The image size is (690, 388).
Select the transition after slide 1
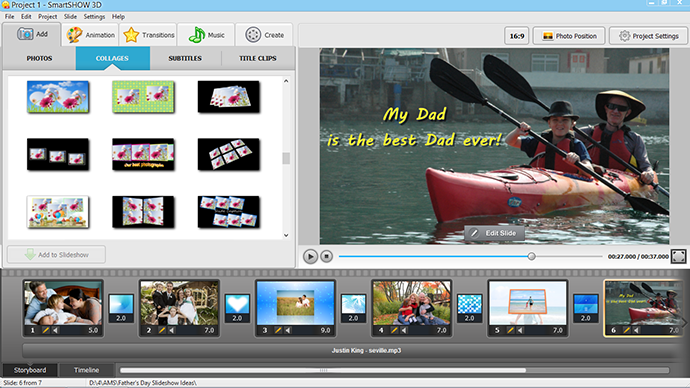pyautogui.click(x=121, y=308)
